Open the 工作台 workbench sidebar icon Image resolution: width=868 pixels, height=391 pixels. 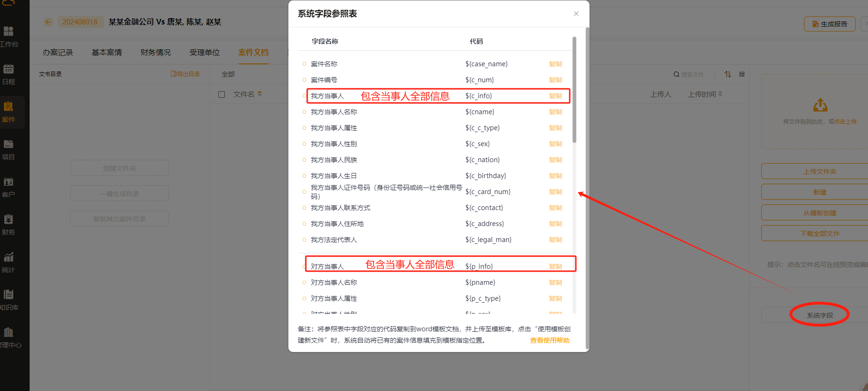click(8, 31)
